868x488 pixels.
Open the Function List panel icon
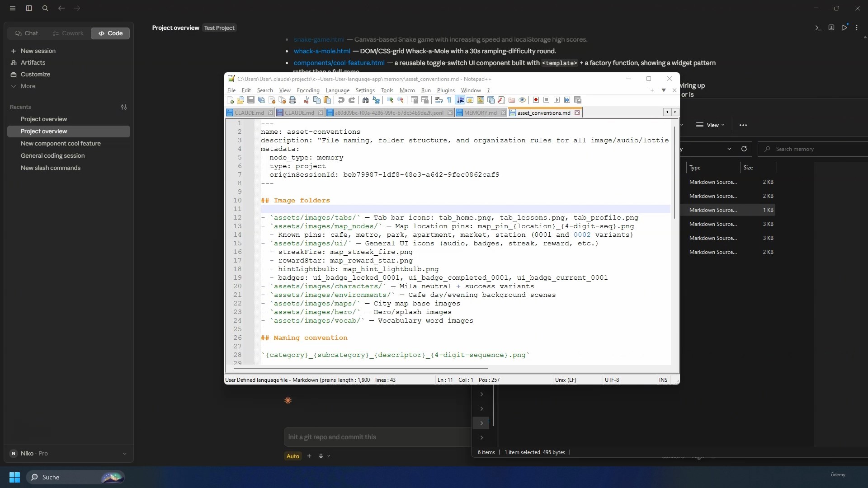pos(501,100)
